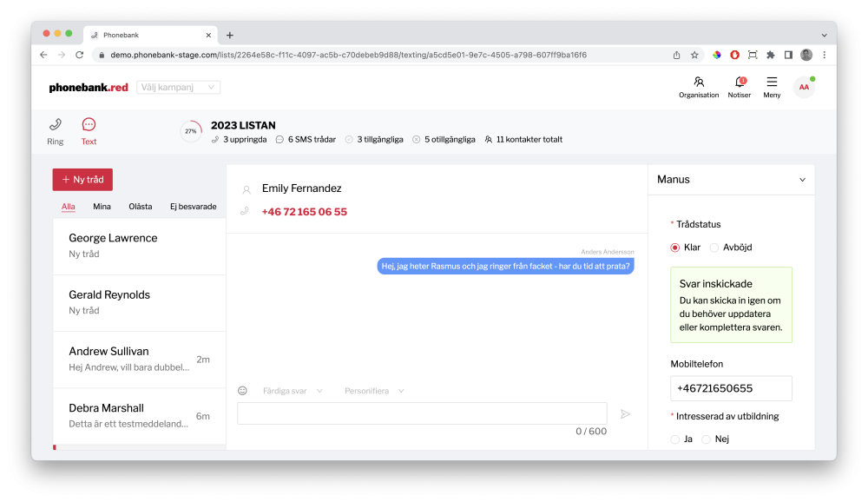Click the 27% progress circle
The height and width of the screenshot is (502, 868).
pos(191,131)
